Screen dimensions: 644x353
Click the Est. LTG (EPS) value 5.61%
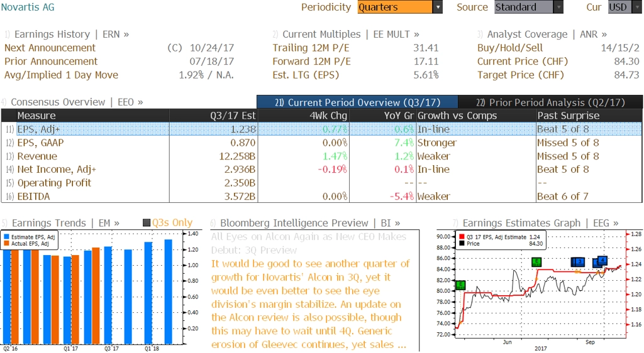[x=426, y=75]
